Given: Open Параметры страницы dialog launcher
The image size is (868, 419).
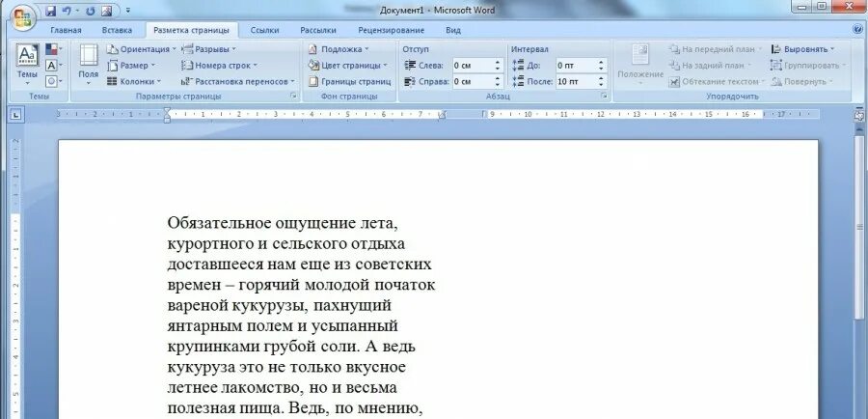Looking at the screenshot, I should (293, 97).
